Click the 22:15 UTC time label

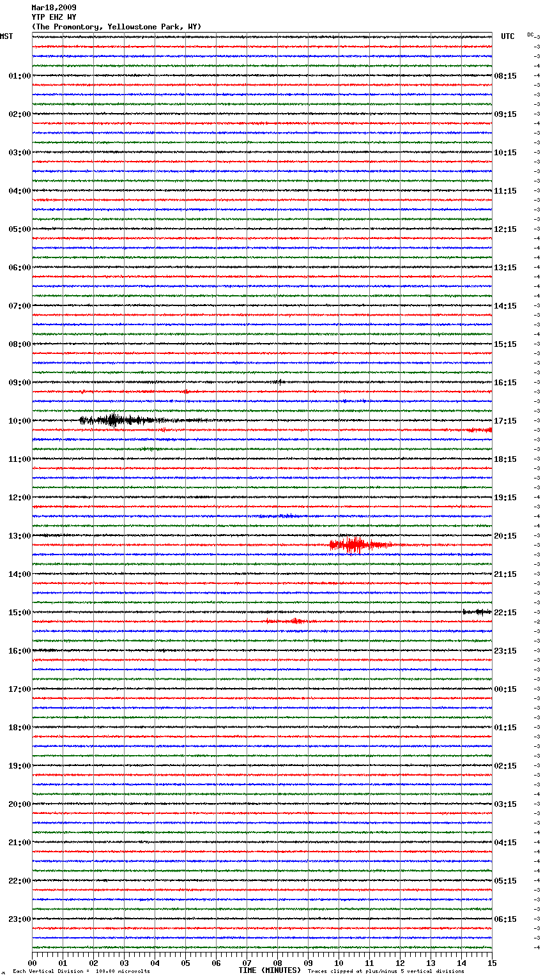(x=505, y=613)
